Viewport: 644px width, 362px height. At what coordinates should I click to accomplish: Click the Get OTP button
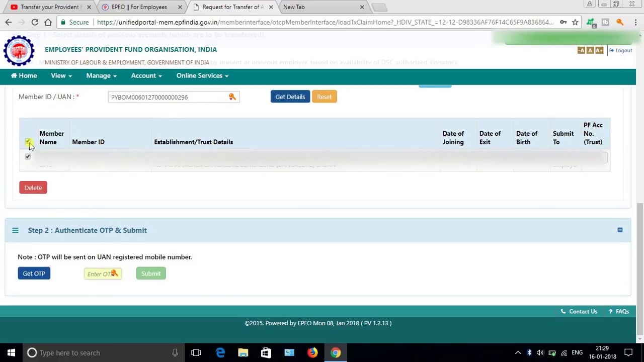click(x=34, y=274)
